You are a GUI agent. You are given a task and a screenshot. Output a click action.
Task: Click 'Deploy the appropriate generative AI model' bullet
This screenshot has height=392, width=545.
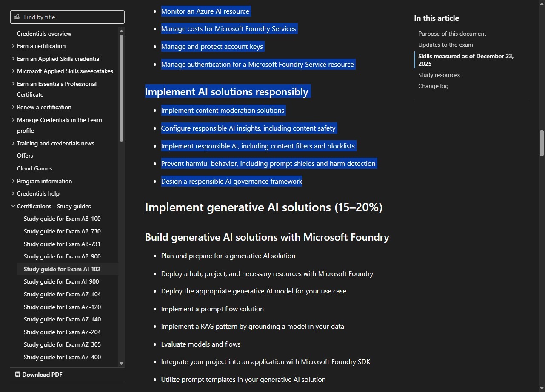click(254, 291)
